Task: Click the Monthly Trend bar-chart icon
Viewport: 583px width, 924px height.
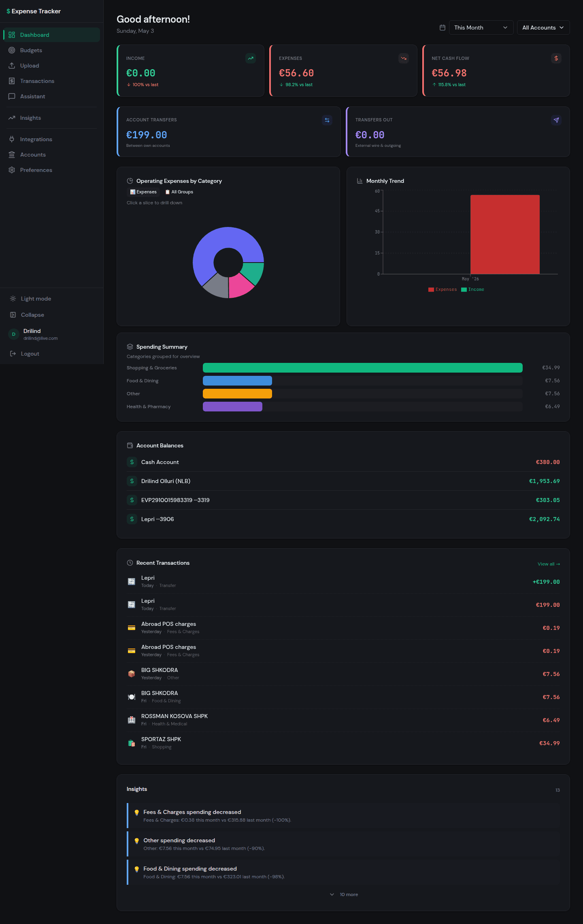Action: 360,181
